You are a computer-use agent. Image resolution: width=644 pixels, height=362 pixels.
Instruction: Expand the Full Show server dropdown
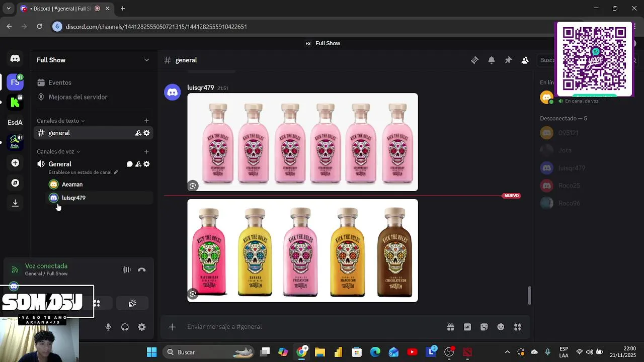146,60
